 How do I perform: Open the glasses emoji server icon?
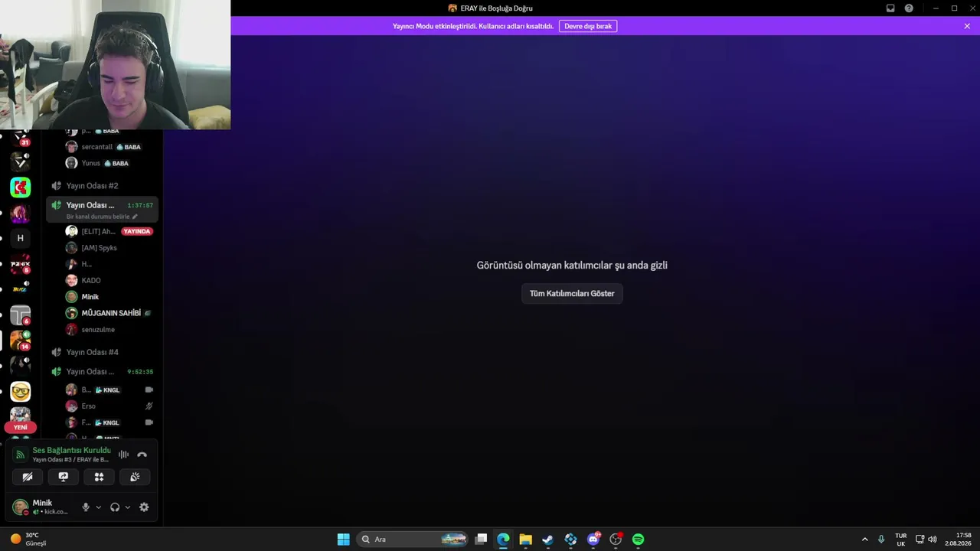(x=21, y=392)
